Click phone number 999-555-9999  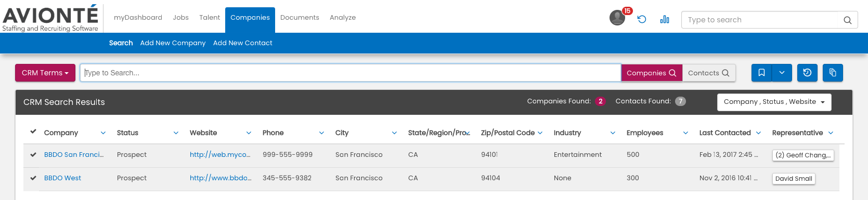pos(288,155)
